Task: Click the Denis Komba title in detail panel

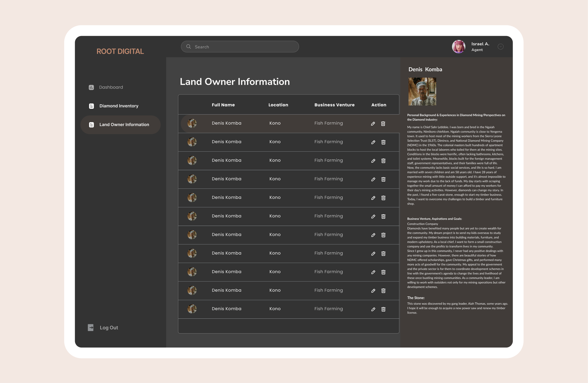Action: point(425,70)
